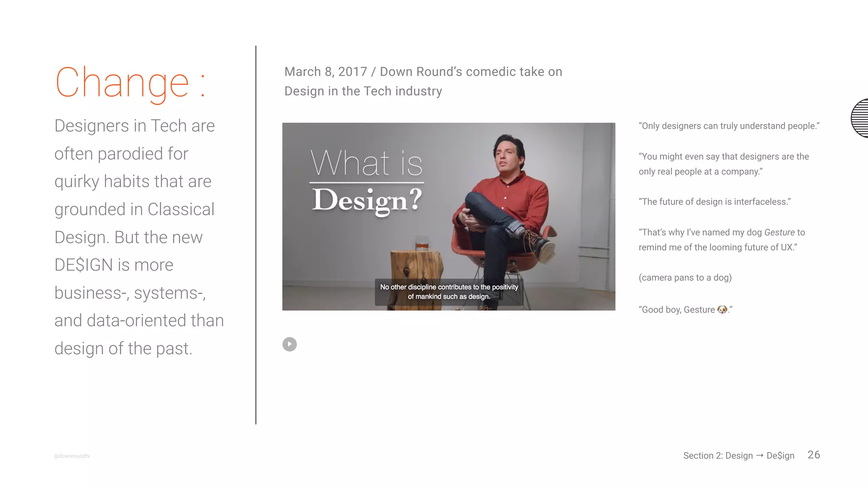Click the Designers in Tech are paragraph
The height and width of the screenshot is (488, 868).
139,237
